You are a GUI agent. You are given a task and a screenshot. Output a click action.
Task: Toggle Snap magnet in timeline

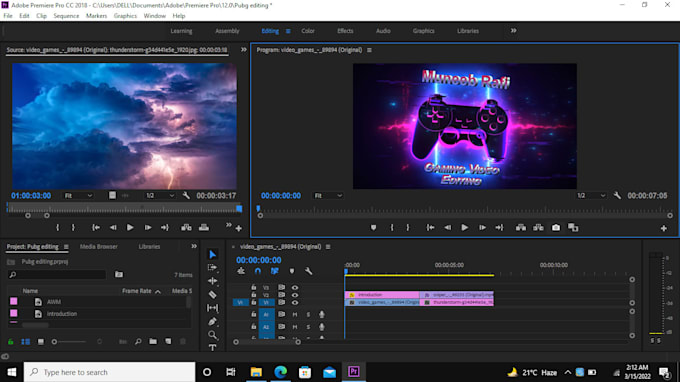tap(258, 271)
